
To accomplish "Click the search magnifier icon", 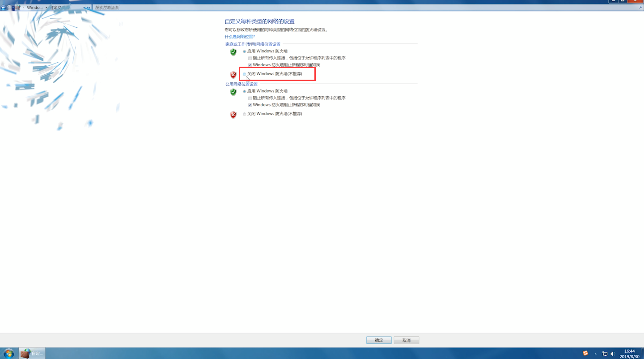I will coord(640,8).
